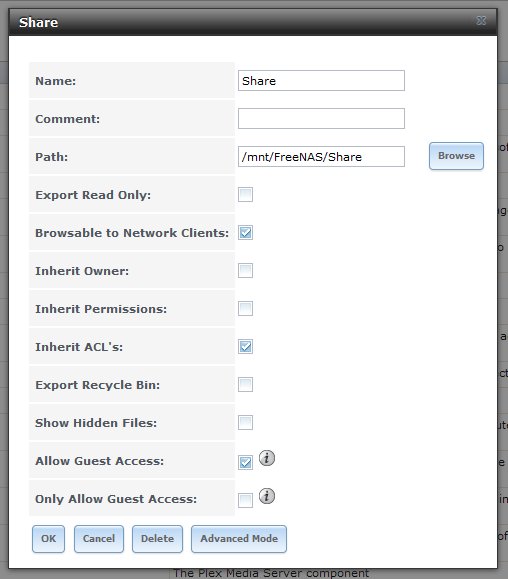
Task: Uncheck Browsable to Network Clients
Action: (246, 233)
